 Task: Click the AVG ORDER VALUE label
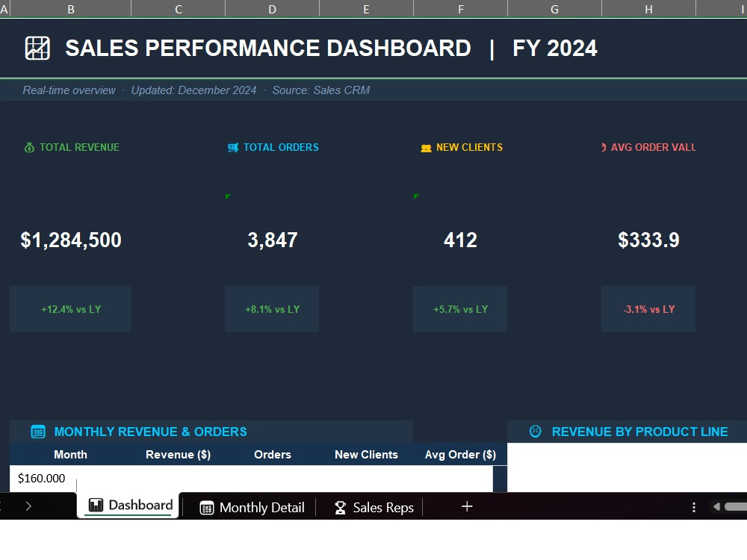pos(653,148)
